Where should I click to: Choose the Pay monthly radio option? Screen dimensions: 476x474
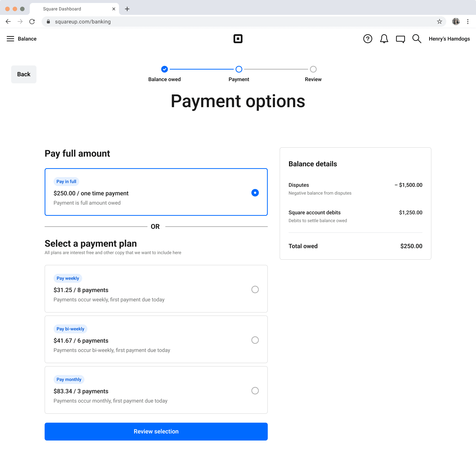tap(255, 390)
